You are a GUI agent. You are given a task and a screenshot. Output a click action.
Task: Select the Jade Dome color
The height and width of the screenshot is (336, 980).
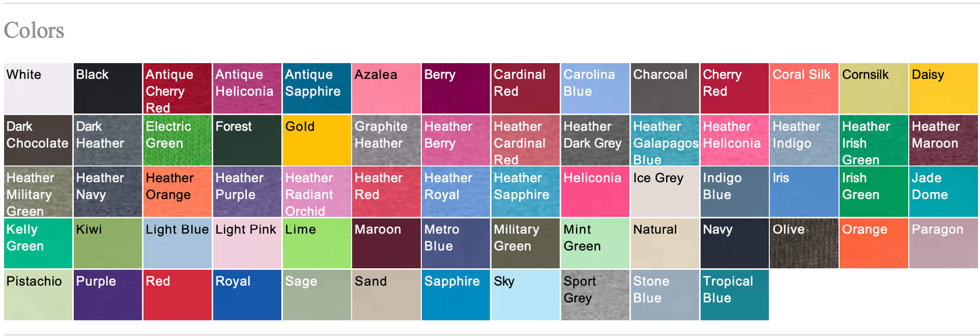[943, 192]
